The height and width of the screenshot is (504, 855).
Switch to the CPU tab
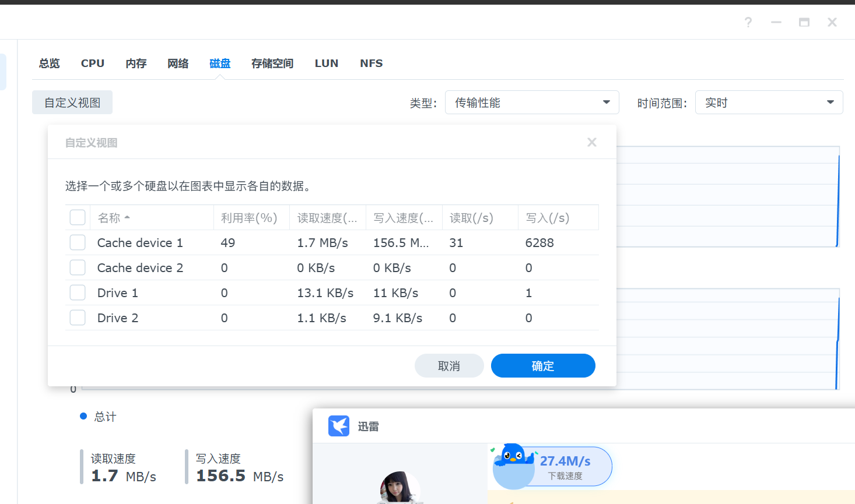tap(92, 63)
